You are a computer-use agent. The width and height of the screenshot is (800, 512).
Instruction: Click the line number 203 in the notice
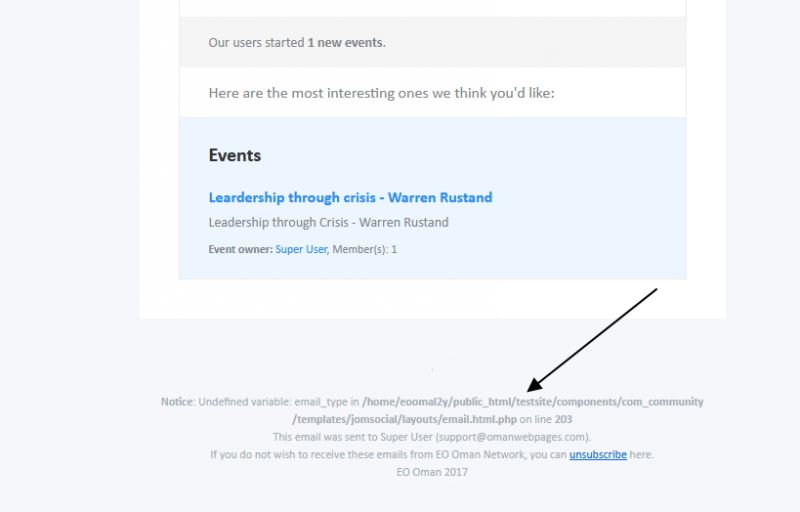[x=563, y=419]
